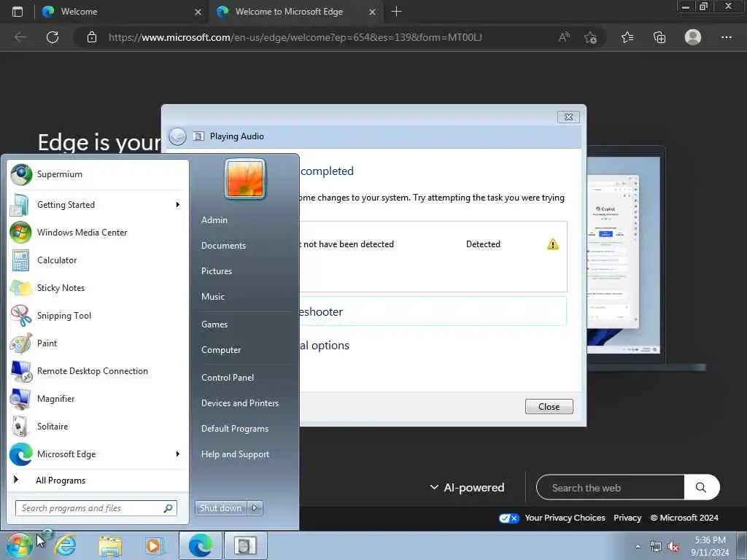Expand the Microsoft Edge jump list arrow

click(x=178, y=454)
